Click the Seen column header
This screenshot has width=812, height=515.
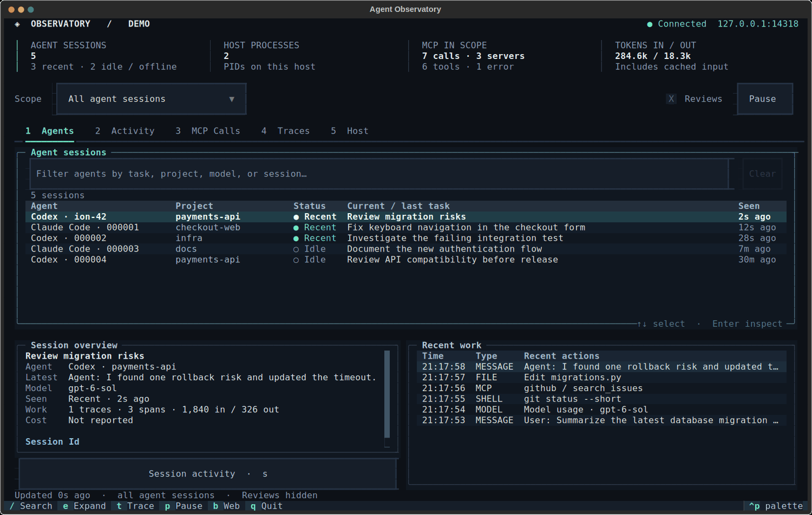coord(749,206)
